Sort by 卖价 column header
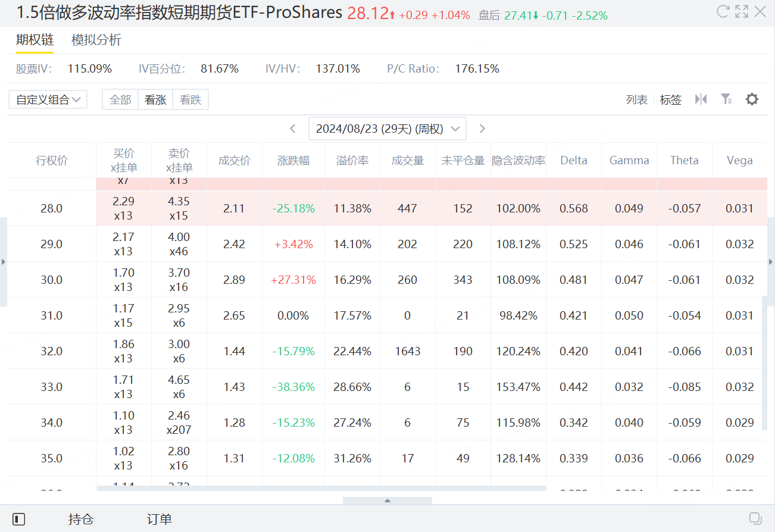 click(x=179, y=160)
